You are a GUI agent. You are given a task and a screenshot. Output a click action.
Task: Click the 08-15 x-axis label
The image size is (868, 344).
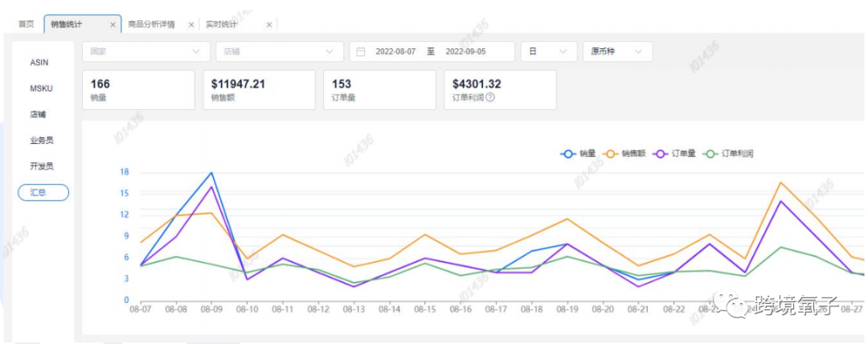[x=424, y=309]
